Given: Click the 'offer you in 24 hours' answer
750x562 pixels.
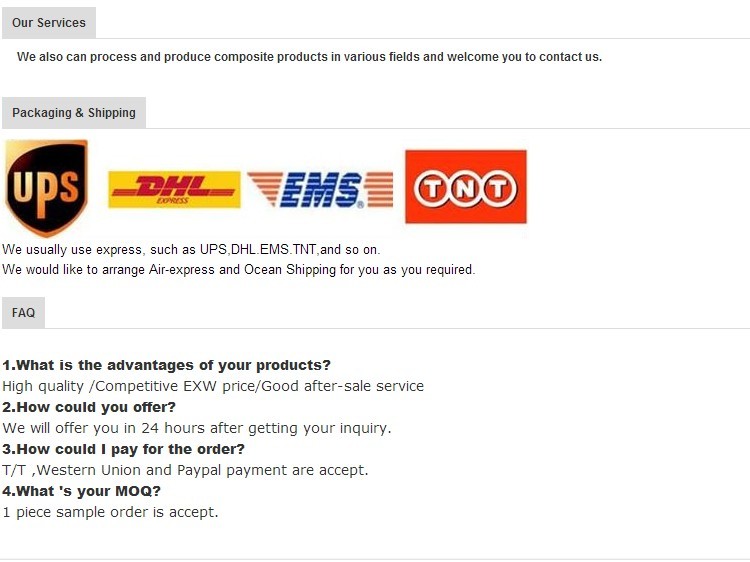Looking at the screenshot, I should 197,428.
